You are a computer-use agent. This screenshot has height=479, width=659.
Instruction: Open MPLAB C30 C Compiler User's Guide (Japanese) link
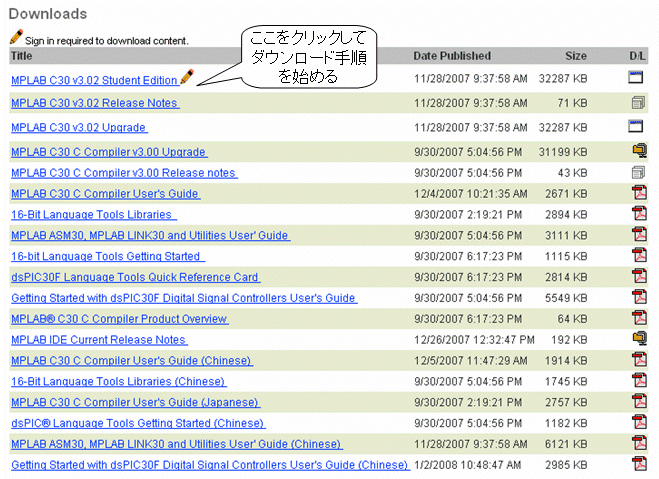135,402
